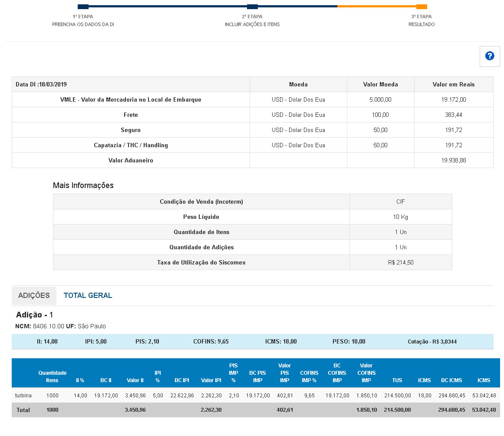Click the Total row COFINS value 1.850,10
Image resolution: width=504 pixels, height=436 pixels.
367,410
